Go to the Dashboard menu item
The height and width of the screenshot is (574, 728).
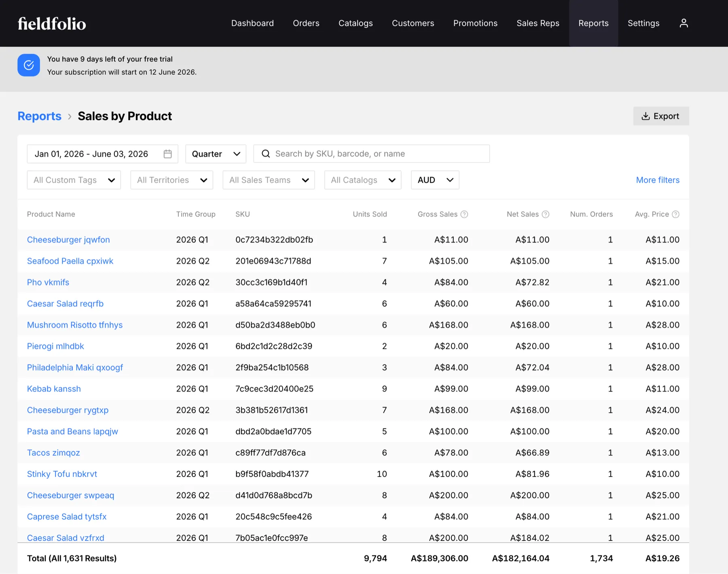pyautogui.click(x=252, y=23)
